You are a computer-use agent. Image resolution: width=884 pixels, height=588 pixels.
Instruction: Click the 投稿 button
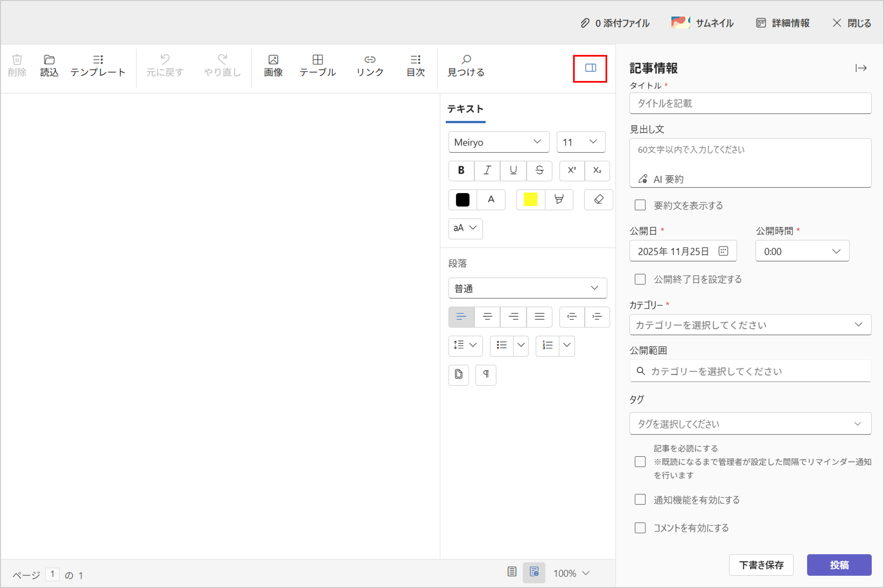(x=839, y=565)
